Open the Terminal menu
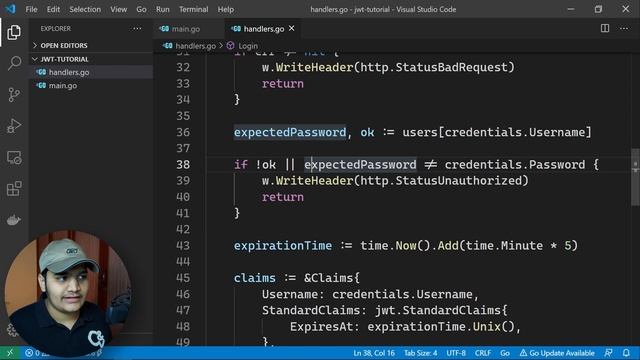640x360 pixels. point(193,9)
